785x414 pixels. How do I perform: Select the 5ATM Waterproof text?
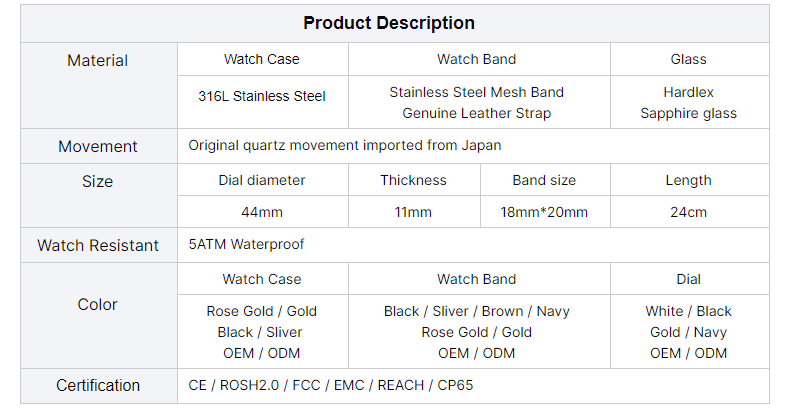(x=246, y=244)
